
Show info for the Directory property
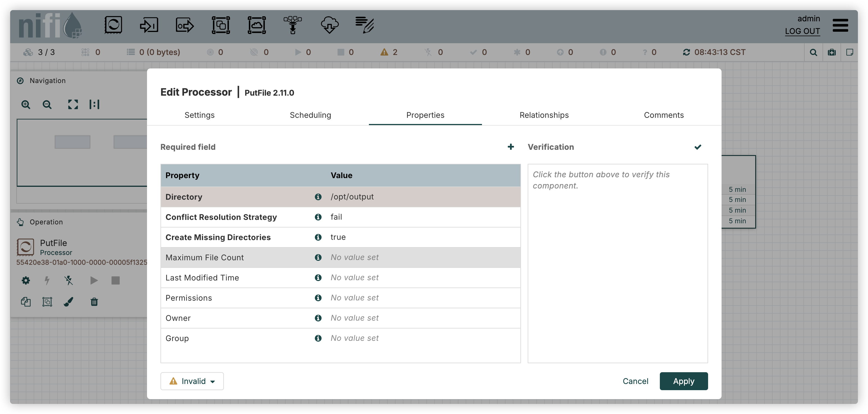tap(318, 197)
